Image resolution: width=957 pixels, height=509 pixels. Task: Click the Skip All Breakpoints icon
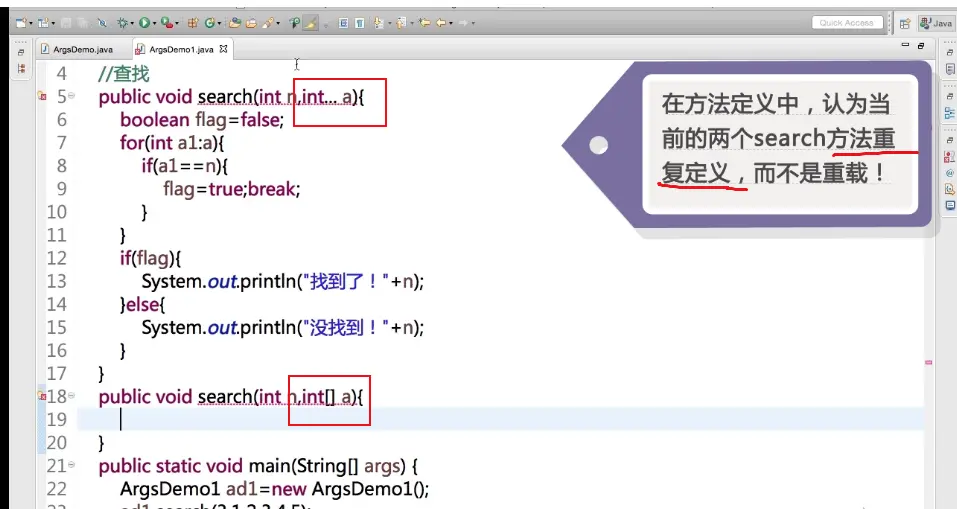(x=102, y=23)
